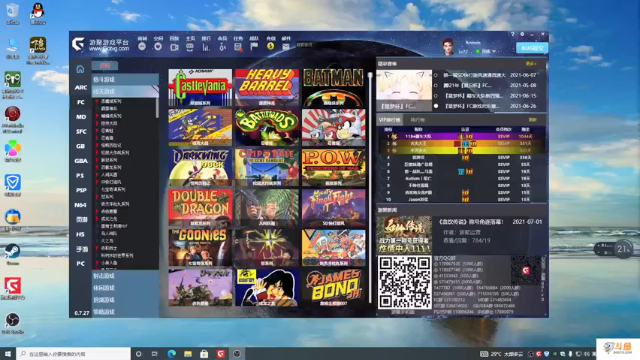
Task: Click the yellow more link in news panel
Action: (x=531, y=64)
